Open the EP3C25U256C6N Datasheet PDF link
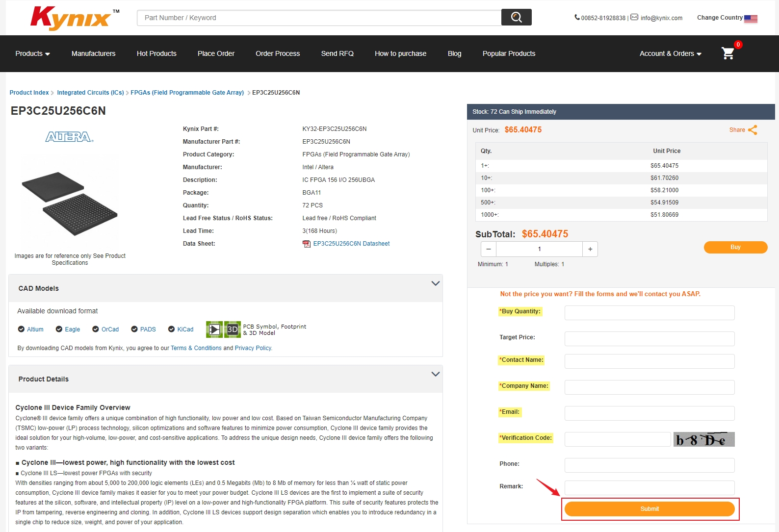779x532 pixels. pos(351,244)
